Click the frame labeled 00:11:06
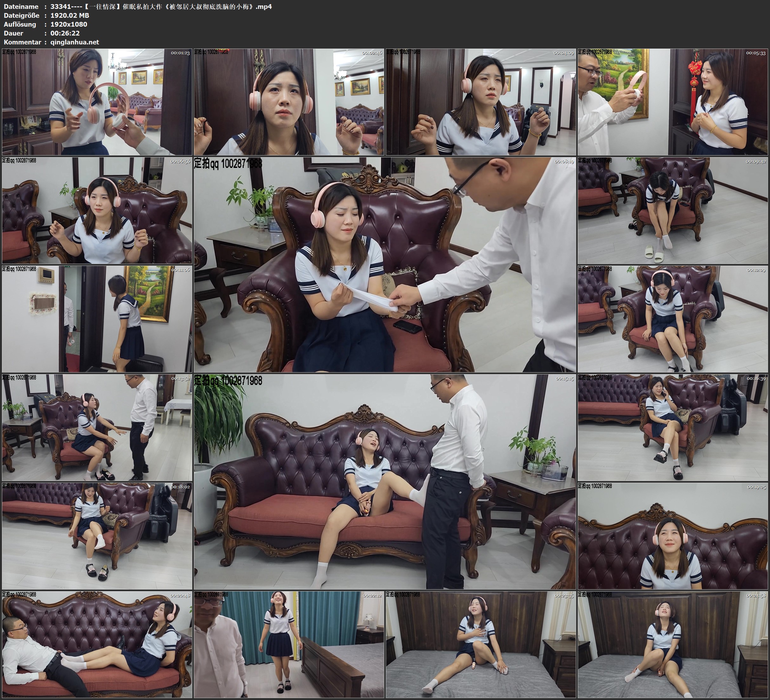 tap(97, 319)
